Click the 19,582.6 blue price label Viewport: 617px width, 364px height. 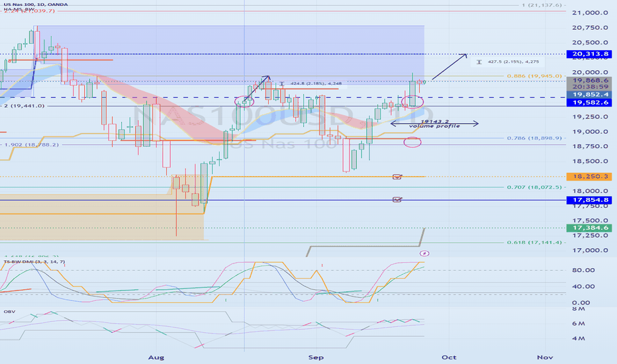[x=589, y=103]
